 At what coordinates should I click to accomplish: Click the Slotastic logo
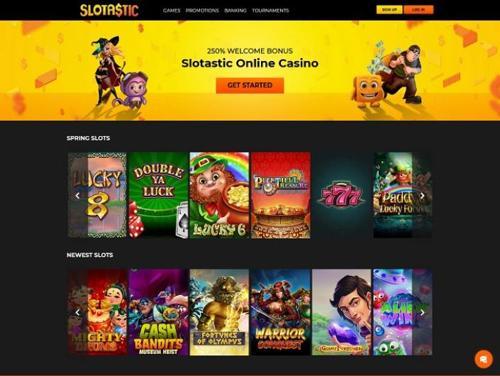point(109,10)
